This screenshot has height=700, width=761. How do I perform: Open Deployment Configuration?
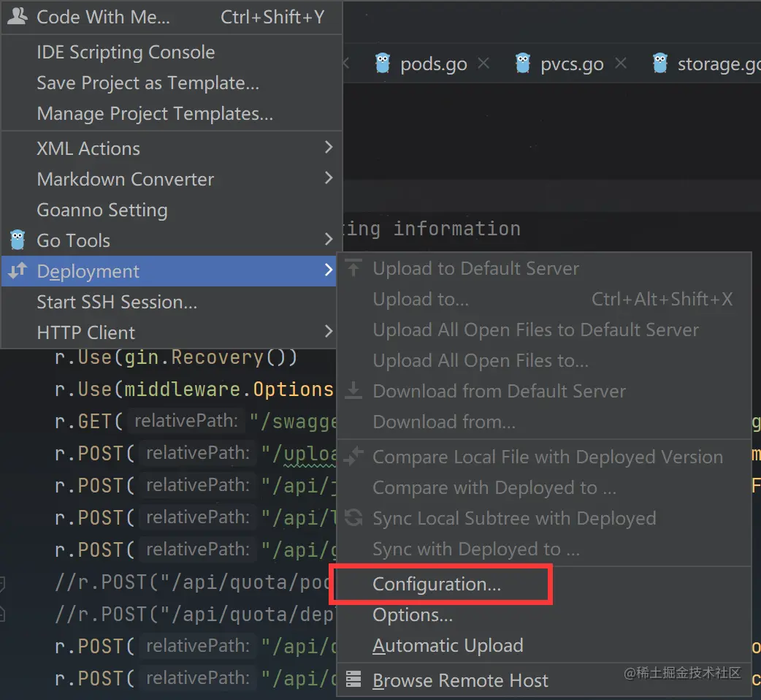coord(543,584)
